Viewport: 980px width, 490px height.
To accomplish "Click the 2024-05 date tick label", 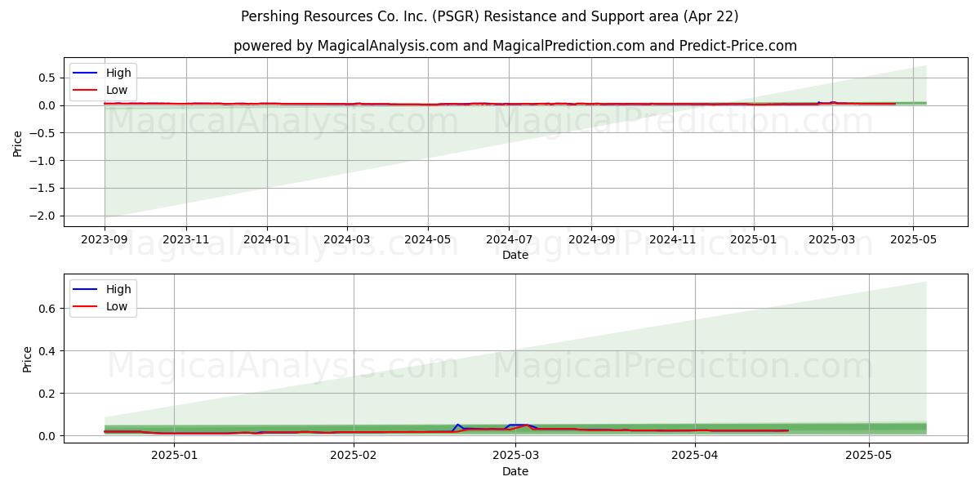I will coord(428,240).
